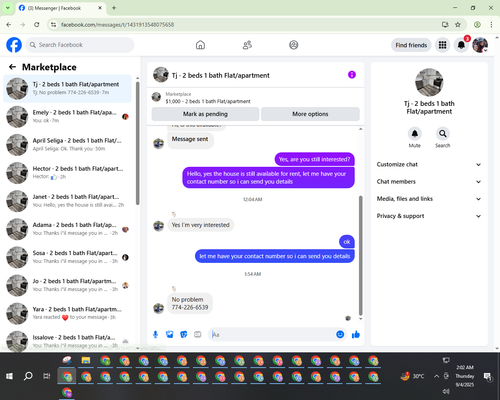Click the 'Yes, are you still interested?' message bubble
Screen dimensions: 500x400
point(314,159)
